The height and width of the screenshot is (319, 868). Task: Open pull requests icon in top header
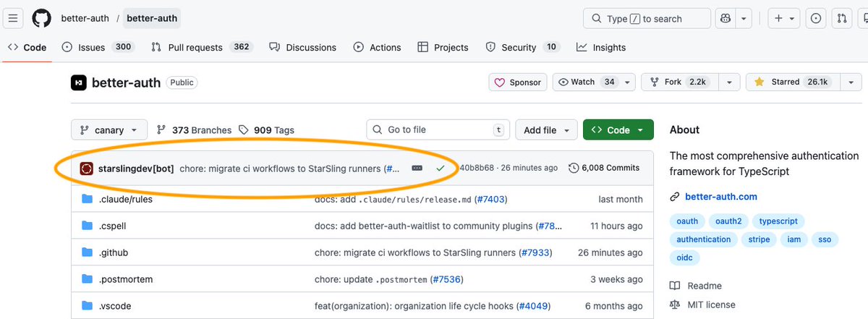pos(842,19)
